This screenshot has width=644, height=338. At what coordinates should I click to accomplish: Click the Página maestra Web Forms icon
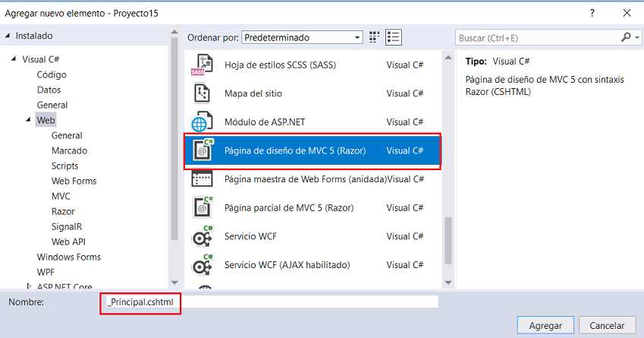(202, 178)
